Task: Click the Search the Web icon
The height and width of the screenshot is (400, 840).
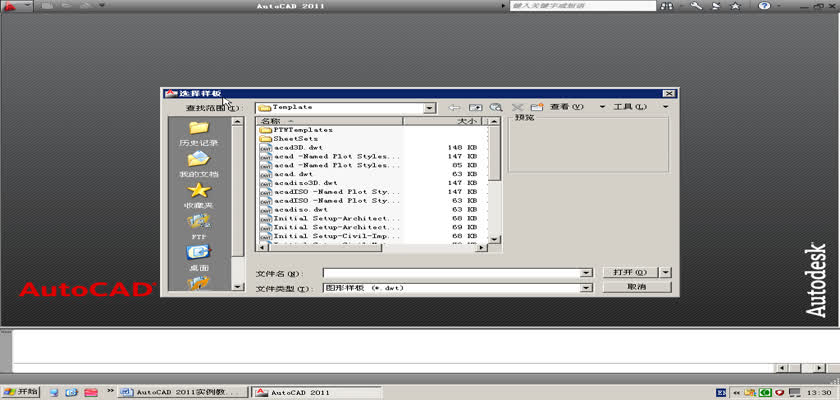Action: click(x=495, y=107)
